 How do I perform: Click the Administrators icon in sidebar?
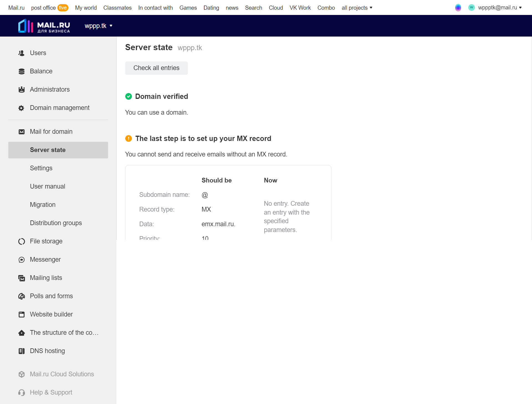(21, 89)
